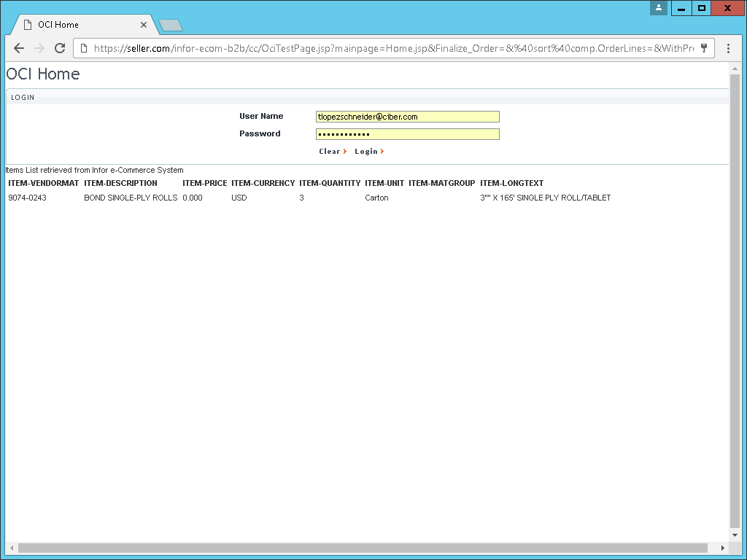Close the OCI Home tab
The image size is (747, 560).
[x=144, y=25]
